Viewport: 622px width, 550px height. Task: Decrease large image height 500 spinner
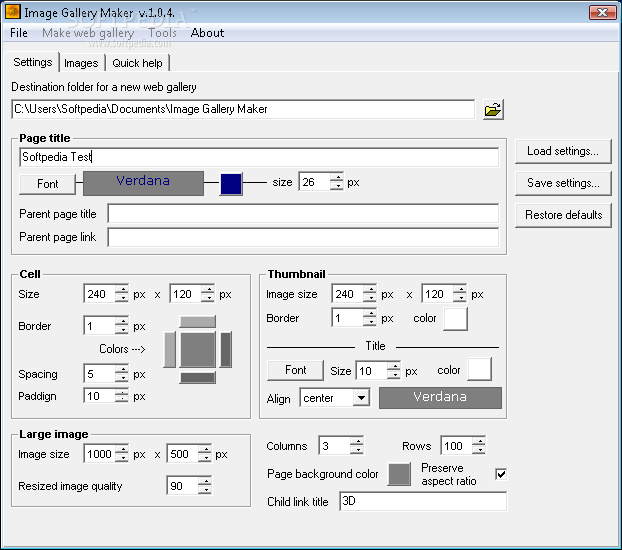pyautogui.click(x=205, y=458)
